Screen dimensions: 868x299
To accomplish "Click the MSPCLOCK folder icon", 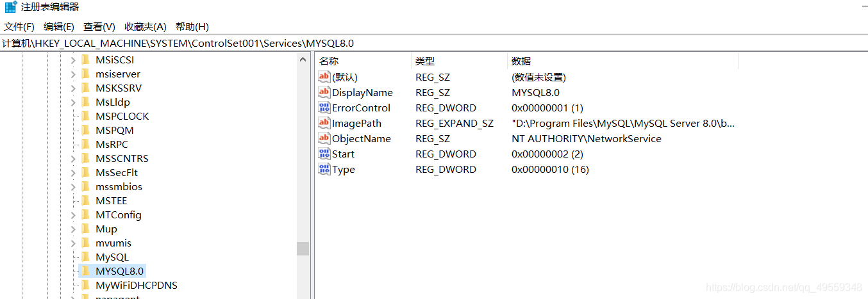I will point(85,117).
